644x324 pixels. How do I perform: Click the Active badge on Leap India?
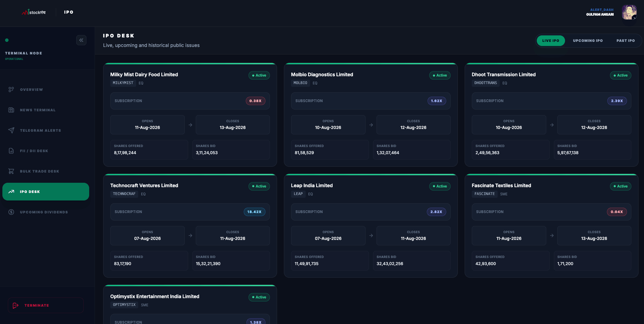(x=440, y=186)
